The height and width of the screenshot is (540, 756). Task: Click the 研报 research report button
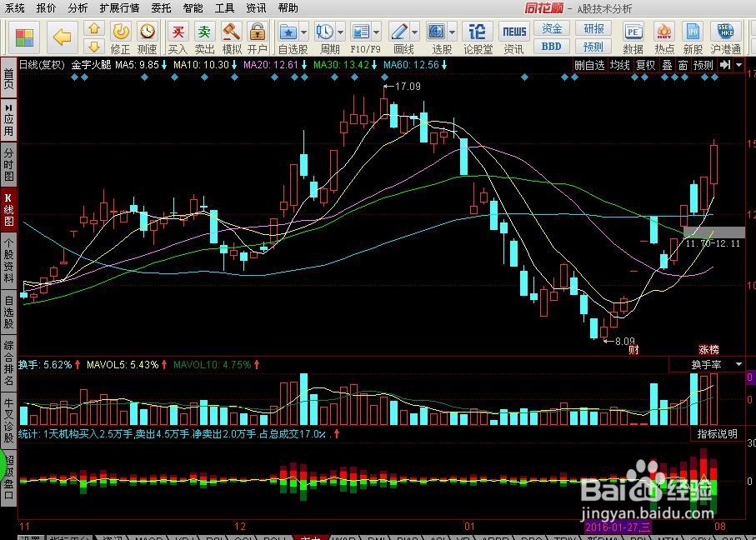[593, 28]
